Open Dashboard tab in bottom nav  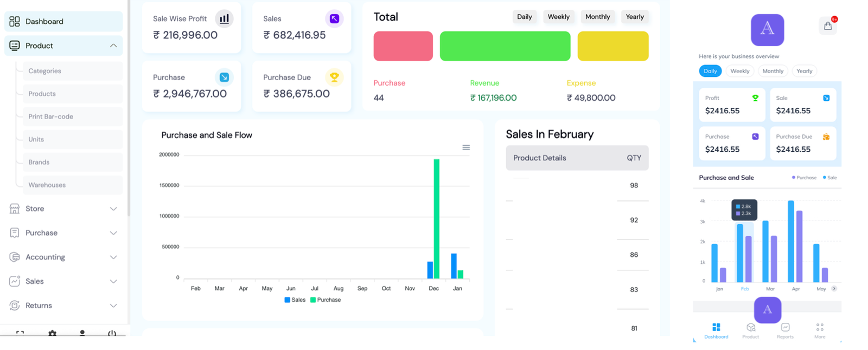point(716,330)
